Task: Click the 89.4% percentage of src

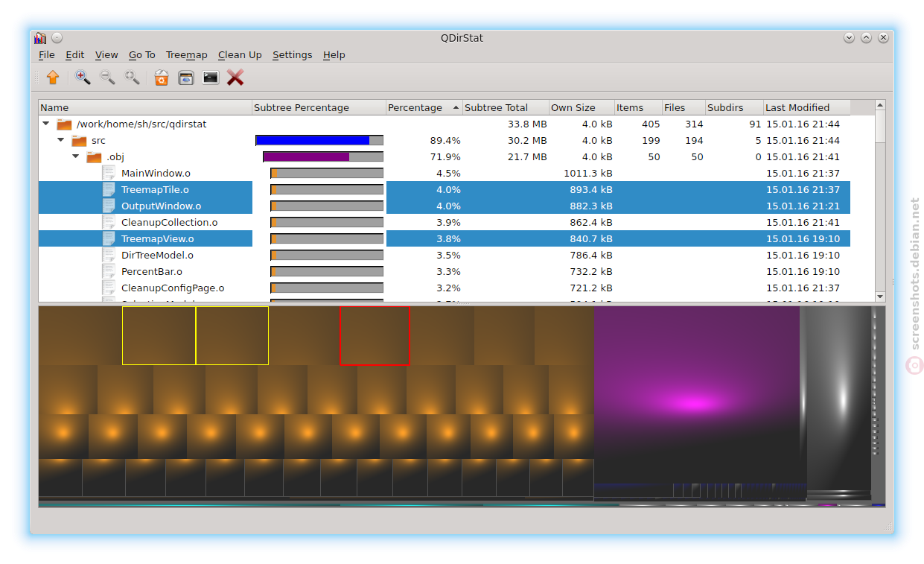Action: pyautogui.click(x=445, y=141)
